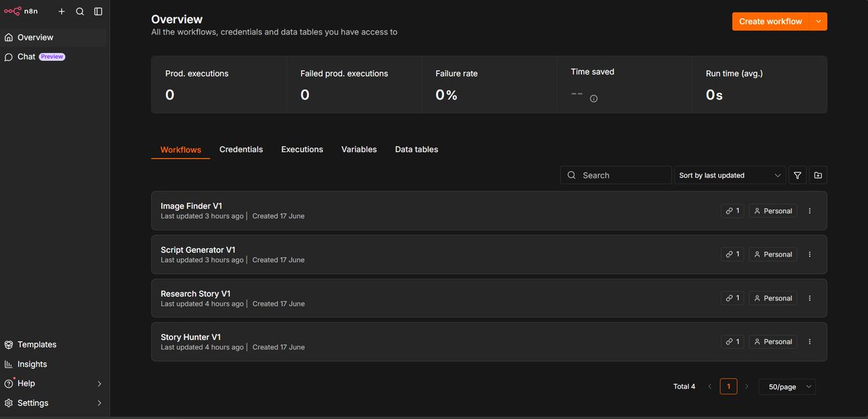Click the Prod. executions stat card
The width and height of the screenshot is (868, 419).
219,85
